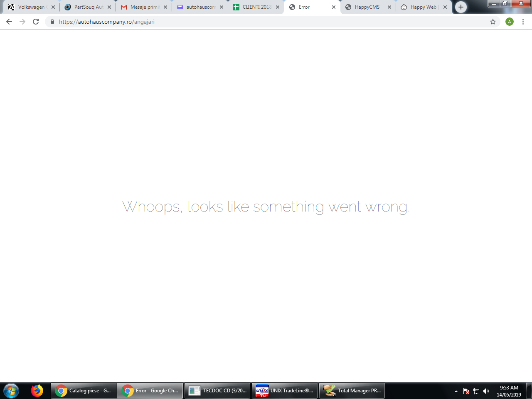Open the volume speaker tray icon
This screenshot has height=399, width=532.
486,391
